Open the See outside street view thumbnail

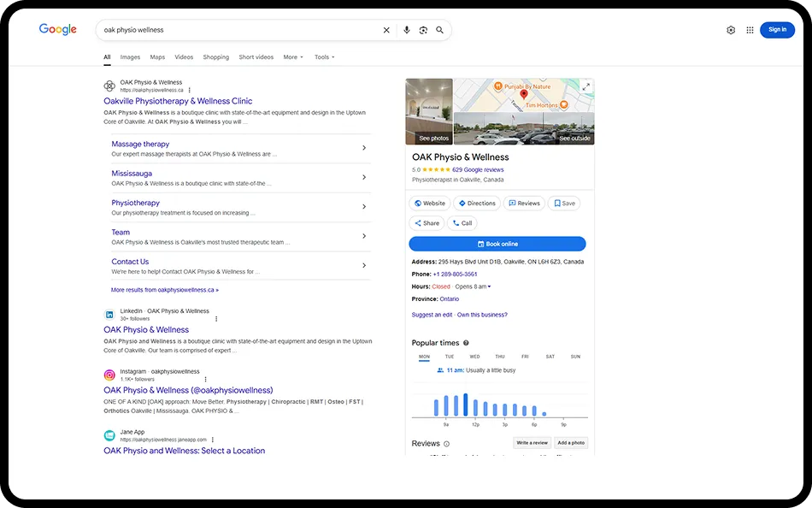pyautogui.click(x=524, y=128)
